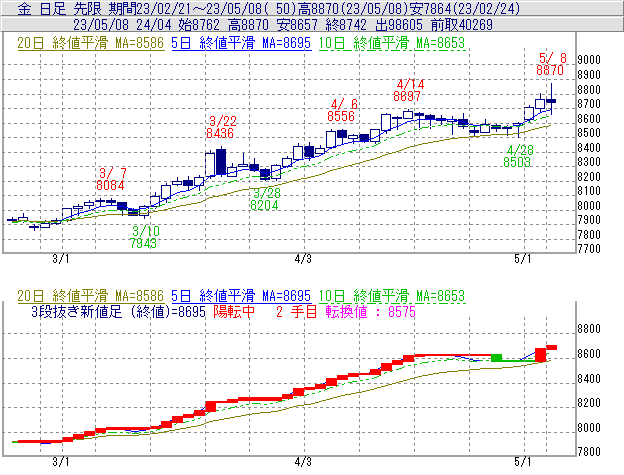Select the 3/28 8204 low label
Image resolution: width=624 pixels, height=475 pixels.
[265, 199]
